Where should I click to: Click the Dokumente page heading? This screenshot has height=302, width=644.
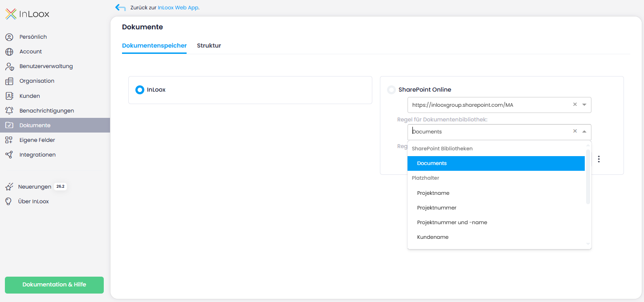tap(143, 27)
